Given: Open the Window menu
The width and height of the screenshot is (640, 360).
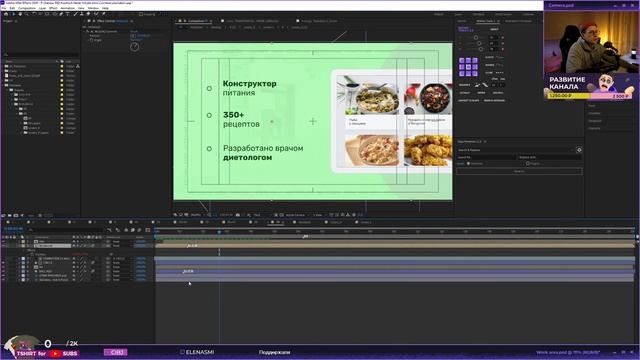Looking at the screenshot, I should [x=93, y=8].
